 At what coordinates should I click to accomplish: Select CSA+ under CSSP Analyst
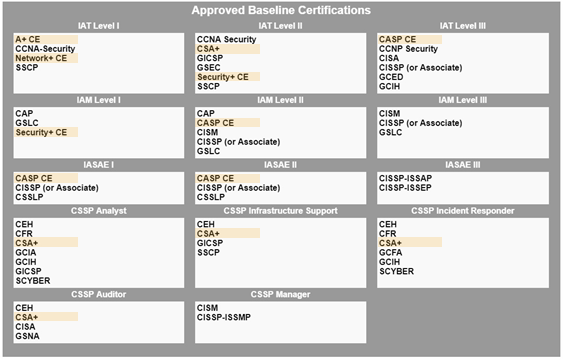(27, 243)
